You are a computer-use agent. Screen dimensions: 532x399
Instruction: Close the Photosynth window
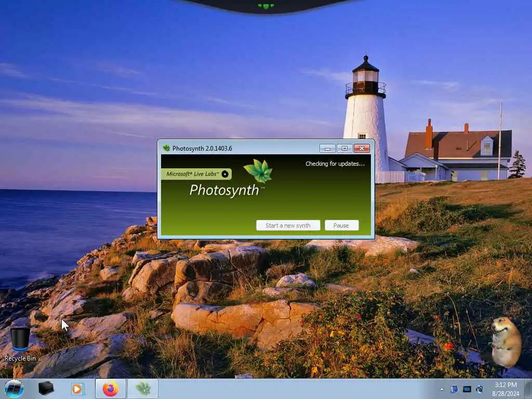click(362, 148)
